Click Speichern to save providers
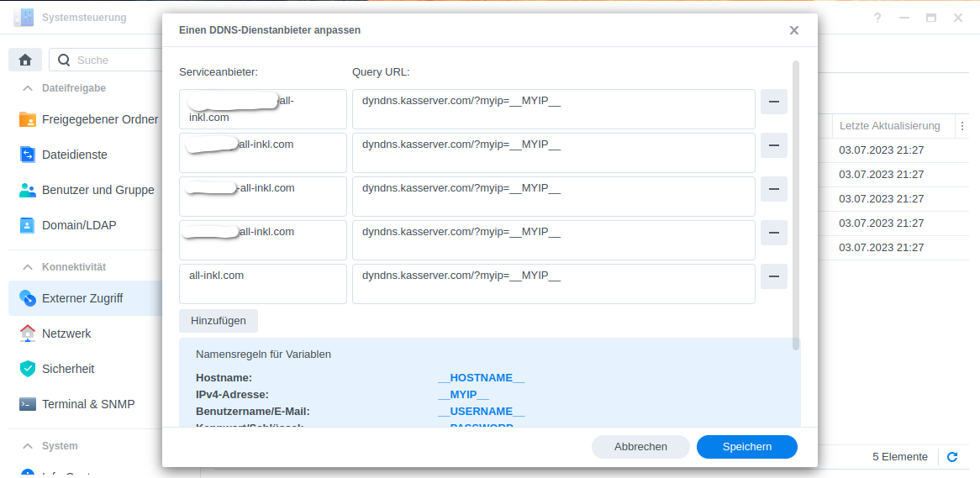Image resolution: width=980 pixels, height=478 pixels. click(747, 447)
